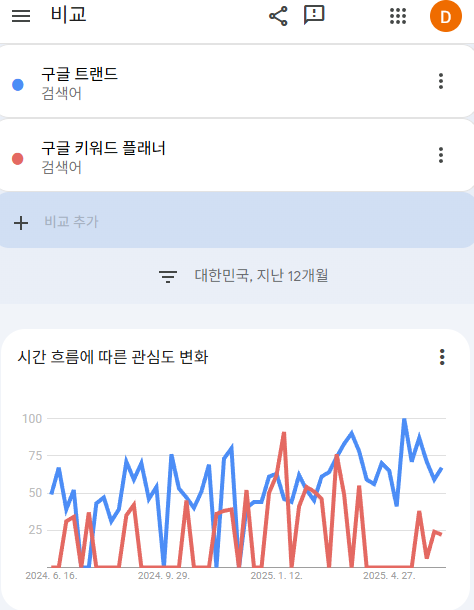This screenshot has width=474, height=610.
Task: Edit the 구글 트랜드 search term
Action: coord(79,74)
